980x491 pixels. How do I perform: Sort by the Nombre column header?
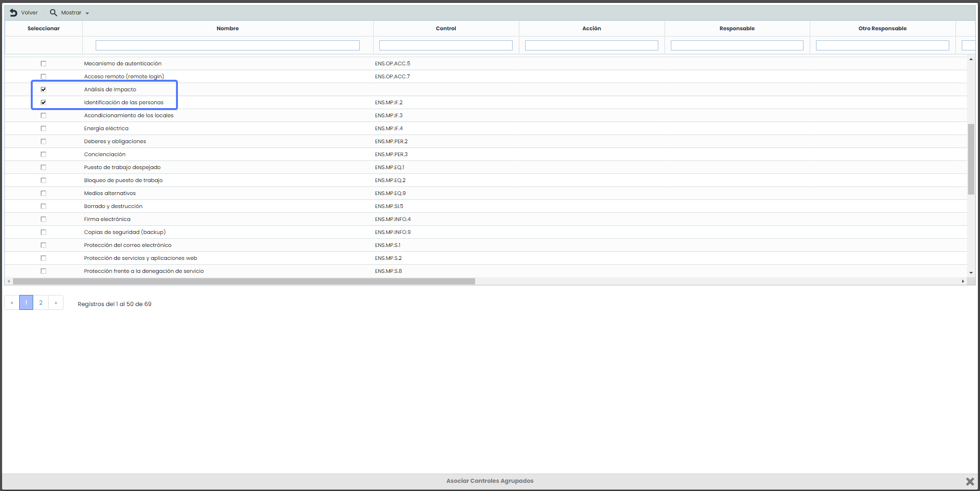[x=227, y=28]
